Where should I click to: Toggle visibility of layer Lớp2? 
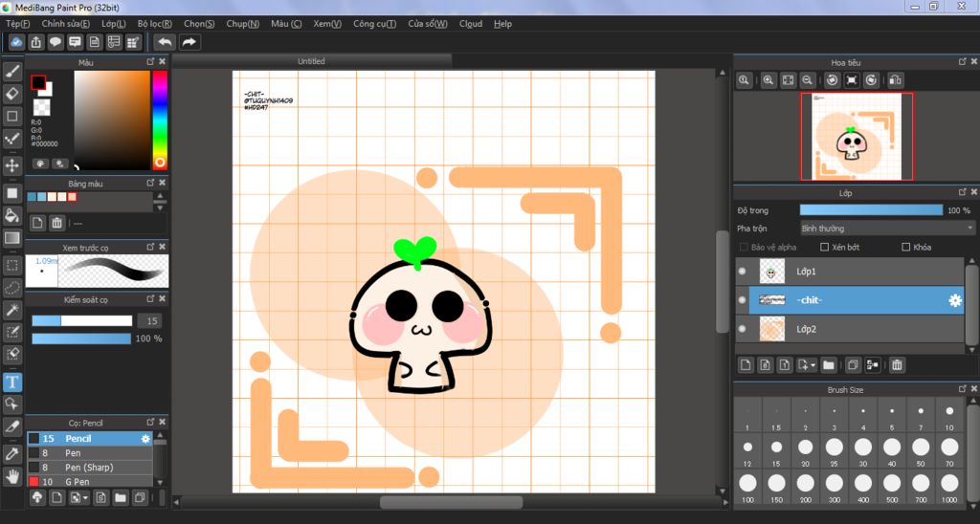[742, 329]
